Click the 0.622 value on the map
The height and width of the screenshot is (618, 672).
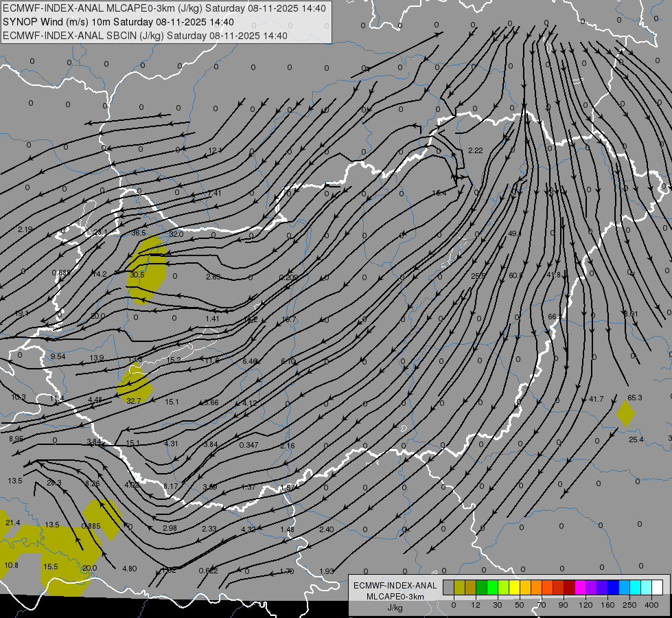pyautogui.click(x=208, y=571)
